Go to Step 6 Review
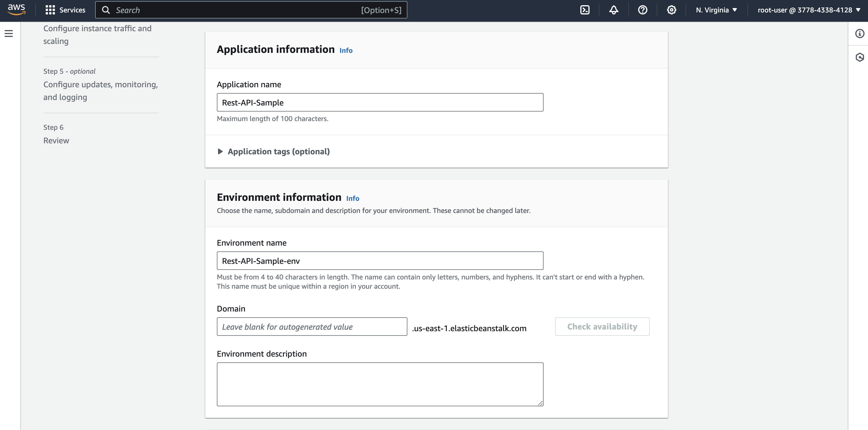This screenshot has width=868, height=430. pos(56,140)
